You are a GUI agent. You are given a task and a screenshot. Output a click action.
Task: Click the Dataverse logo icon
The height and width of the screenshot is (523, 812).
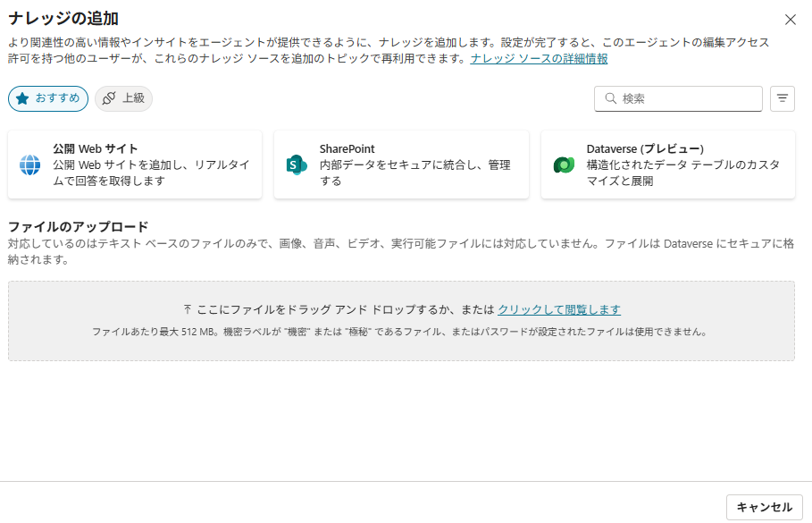pos(564,164)
